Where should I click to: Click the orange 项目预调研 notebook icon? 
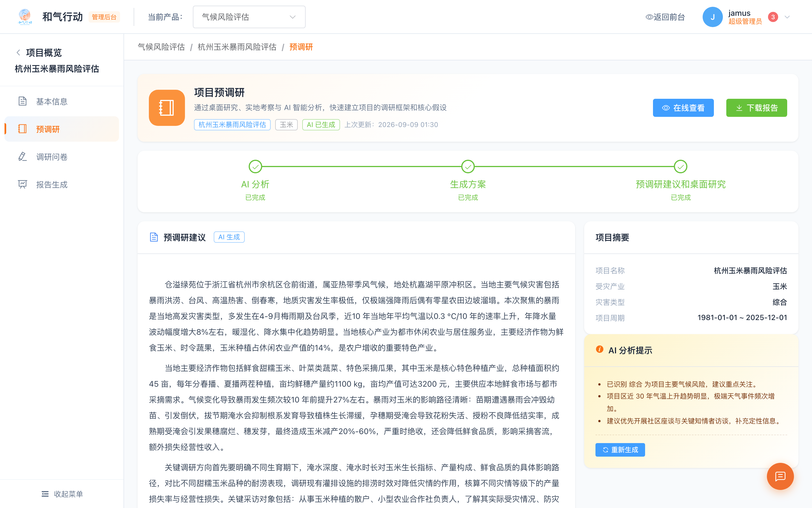point(167,108)
